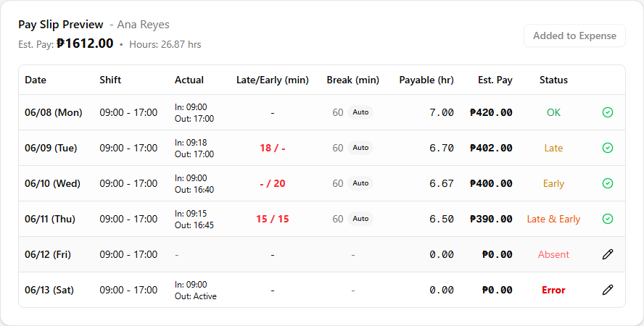The height and width of the screenshot is (326, 644).
Task: Toggle the Auto break badge on 06/11 row
Action: click(x=360, y=219)
